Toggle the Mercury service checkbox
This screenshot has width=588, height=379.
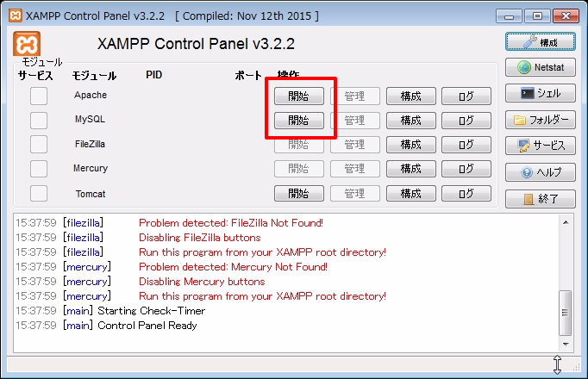tap(39, 169)
